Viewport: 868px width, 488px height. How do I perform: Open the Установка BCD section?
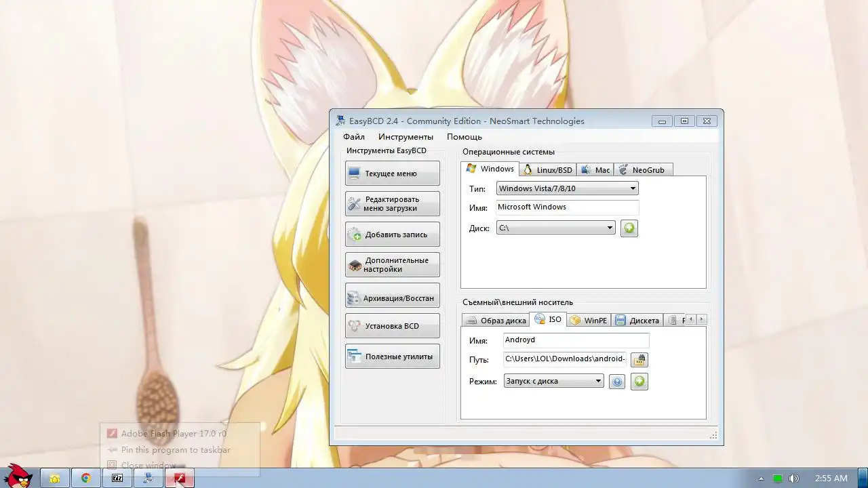tap(392, 326)
